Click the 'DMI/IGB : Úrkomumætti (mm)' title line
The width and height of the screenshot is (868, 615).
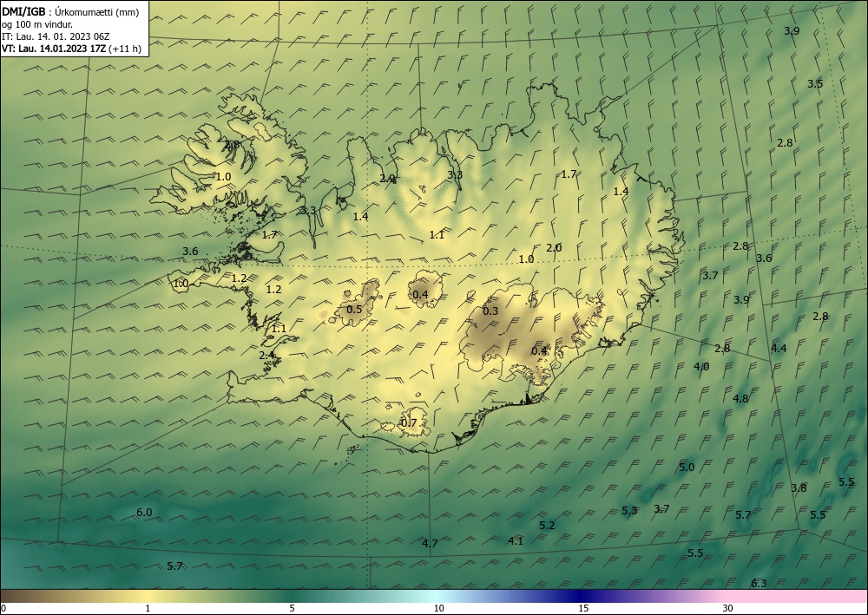[x=70, y=12]
